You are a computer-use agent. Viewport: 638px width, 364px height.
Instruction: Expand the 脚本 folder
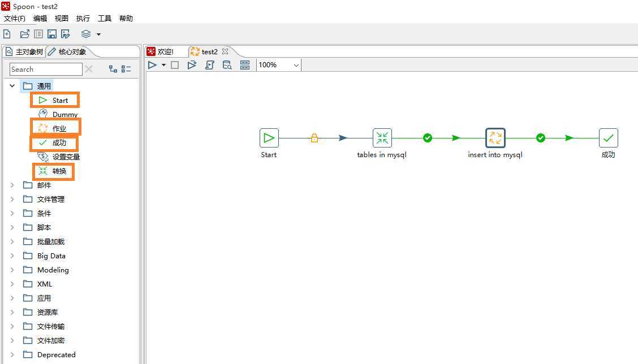pyautogui.click(x=12, y=227)
